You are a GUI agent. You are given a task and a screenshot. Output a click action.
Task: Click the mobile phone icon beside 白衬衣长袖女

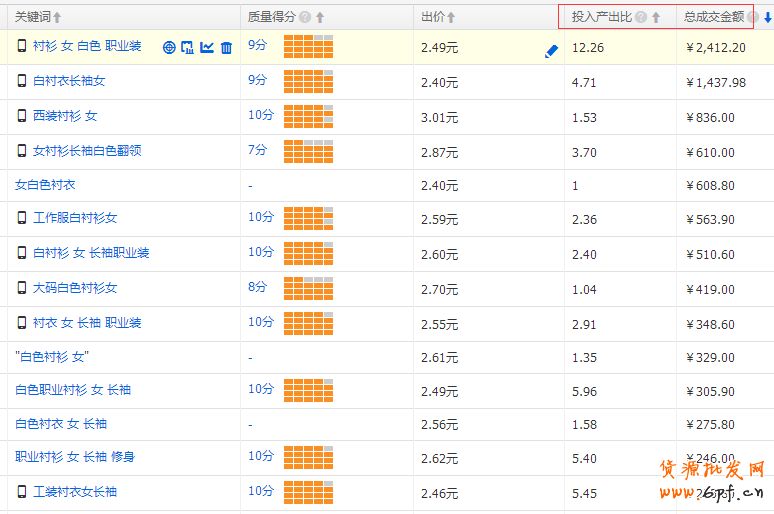pyautogui.click(x=22, y=81)
